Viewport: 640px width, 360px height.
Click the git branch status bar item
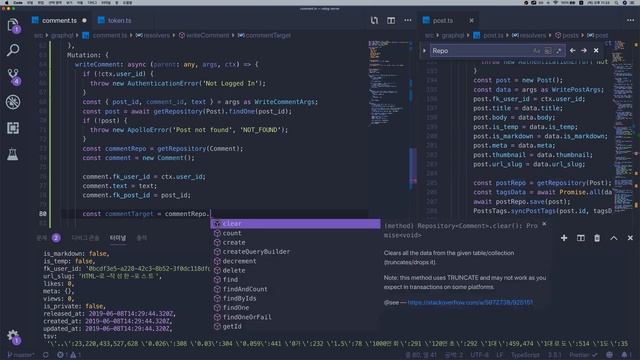click(x=21, y=355)
